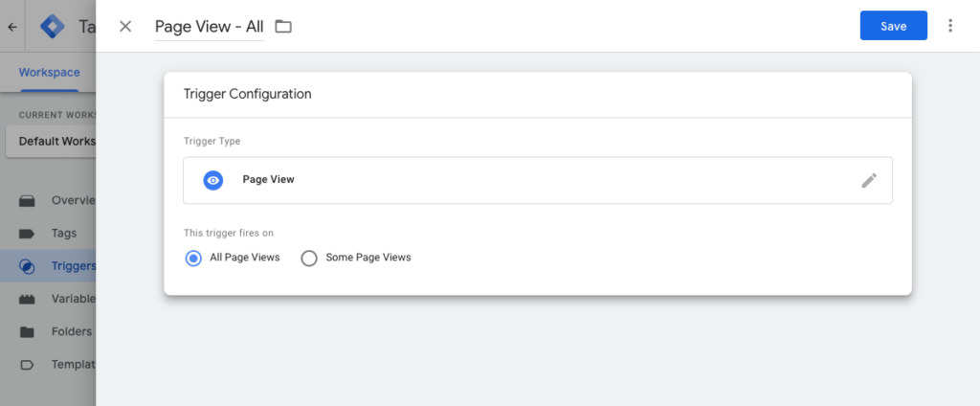Open the Default Workspace selector
This screenshot has width=980, height=406.
coord(53,141)
